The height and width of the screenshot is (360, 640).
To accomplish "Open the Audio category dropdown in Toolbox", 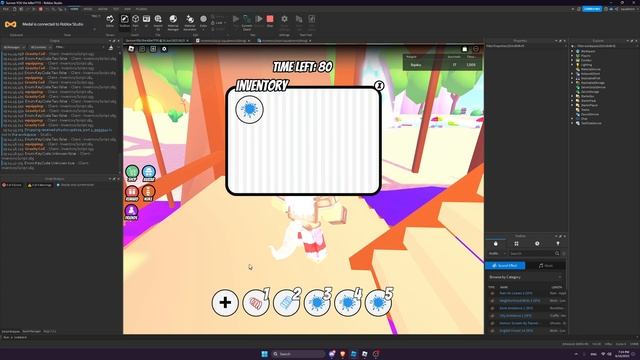I will pyautogui.click(x=496, y=253).
